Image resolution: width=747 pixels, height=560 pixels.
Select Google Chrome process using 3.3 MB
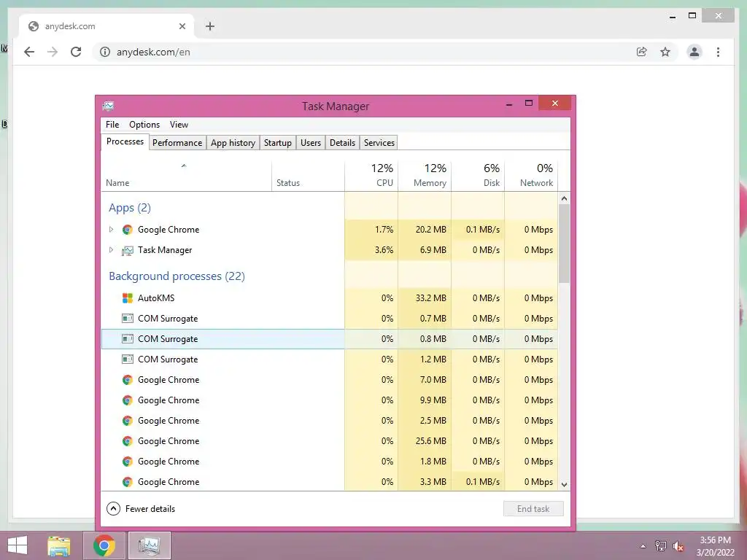329,482
